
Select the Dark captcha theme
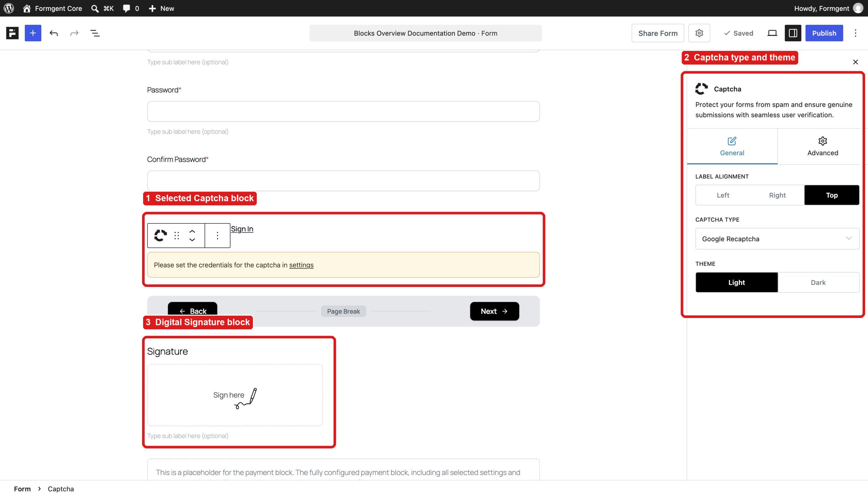818,282
